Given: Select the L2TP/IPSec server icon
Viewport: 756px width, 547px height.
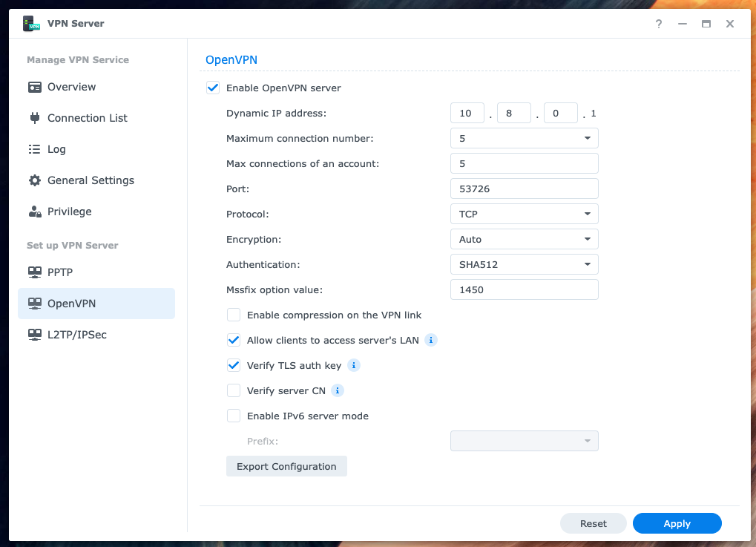Looking at the screenshot, I should [x=34, y=335].
